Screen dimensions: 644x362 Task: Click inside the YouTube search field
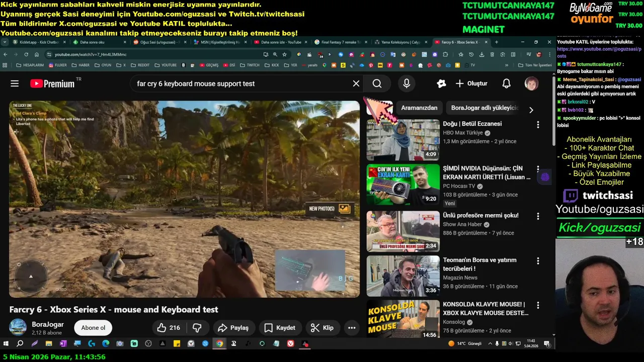pyautogui.click(x=242, y=83)
